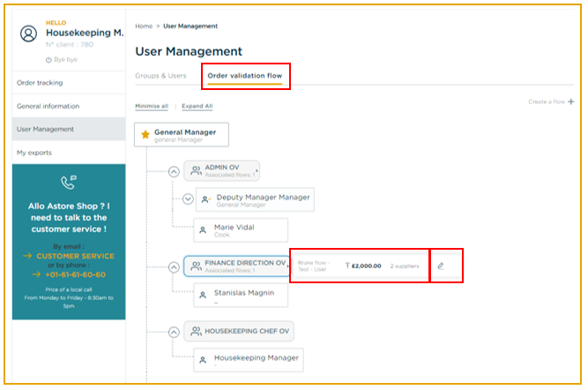Viewport: 588px width, 390px height.
Task: Click the HOUSEKEEPING CHEF OV group icon
Action: (196, 331)
